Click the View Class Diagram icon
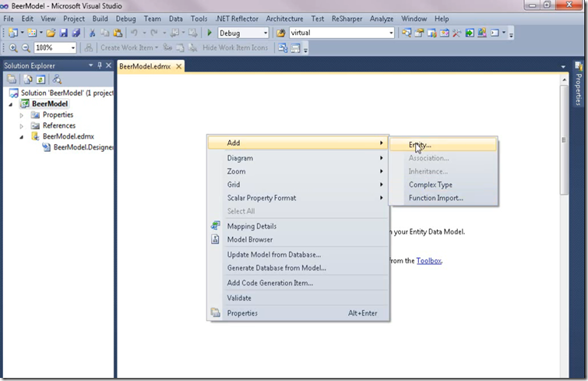588x381 pixels. tap(57, 79)
